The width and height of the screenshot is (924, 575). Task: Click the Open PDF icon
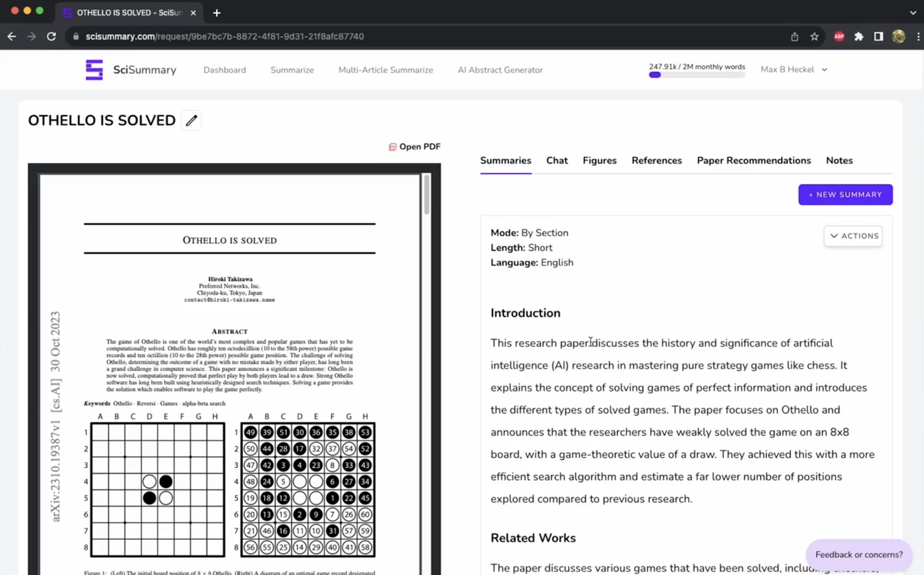click(x=392, y=147)
